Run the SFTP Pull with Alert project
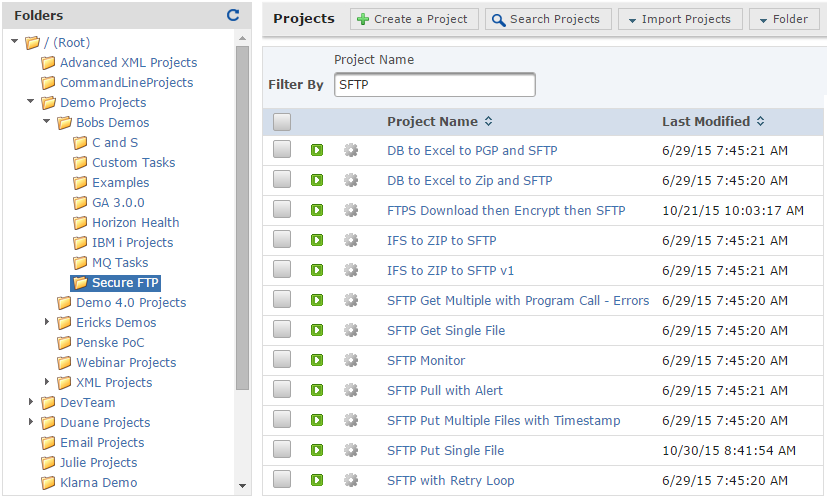This screenshot has width=827, height=500. pos(317,391)
